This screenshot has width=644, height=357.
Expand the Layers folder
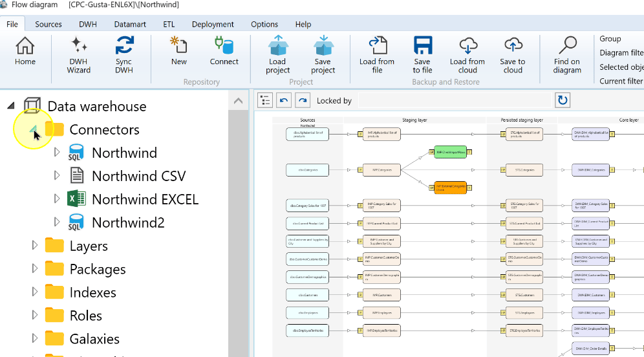[34, 245]
